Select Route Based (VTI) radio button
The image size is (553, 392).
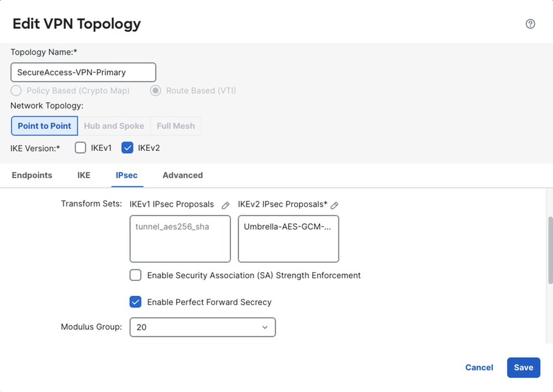156,91
